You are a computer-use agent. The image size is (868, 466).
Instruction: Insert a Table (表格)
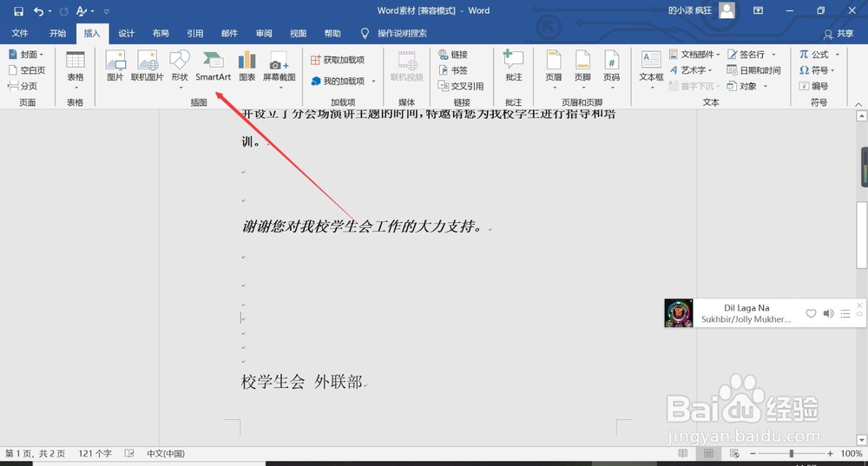tap(76, 69)
